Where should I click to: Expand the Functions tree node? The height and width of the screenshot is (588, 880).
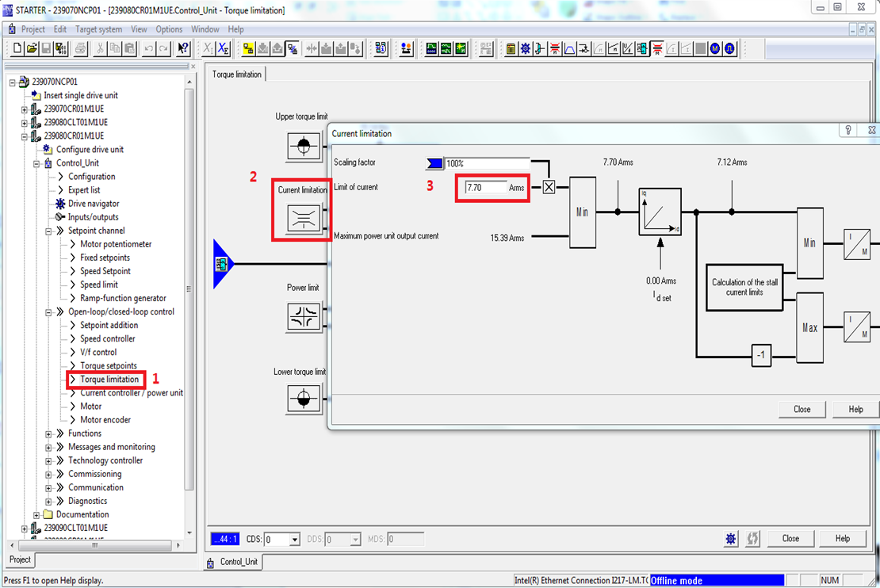click(x=48, y=433)
